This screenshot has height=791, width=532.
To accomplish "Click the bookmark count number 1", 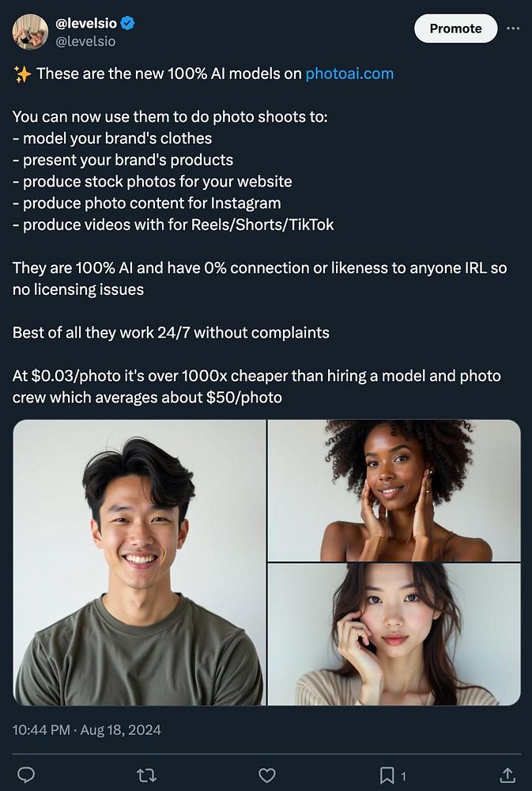I will click(403, 776).
